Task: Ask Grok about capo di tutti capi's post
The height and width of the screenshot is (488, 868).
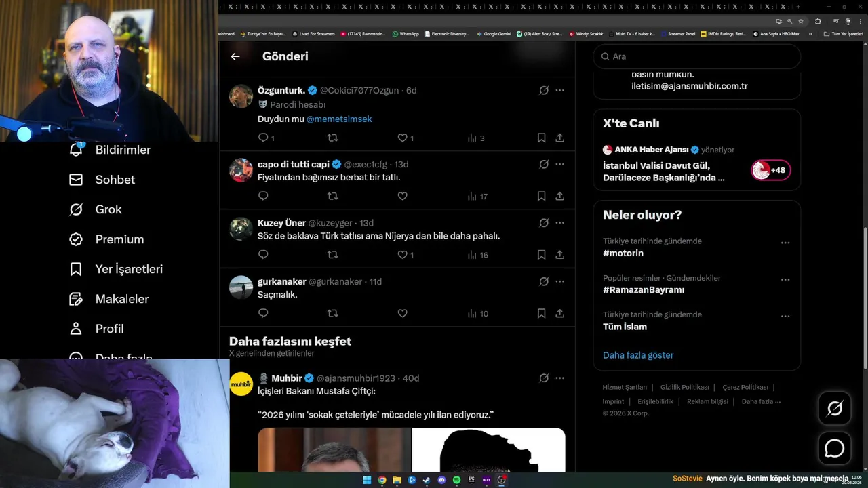Action: click(543, 164)
